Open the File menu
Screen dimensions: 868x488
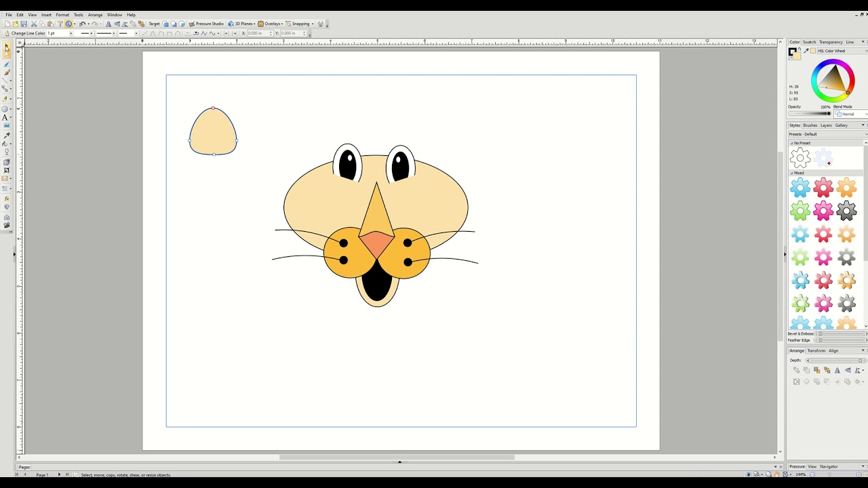click(9, 15)
